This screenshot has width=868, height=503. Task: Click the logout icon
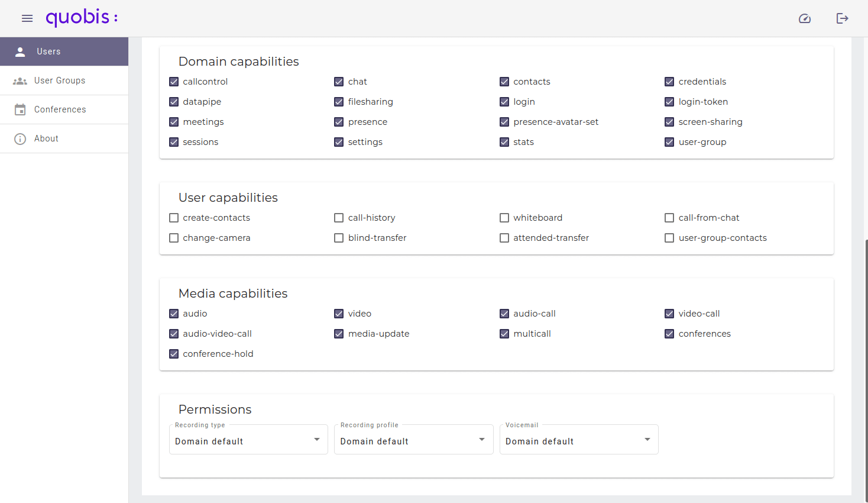(843, 18)
